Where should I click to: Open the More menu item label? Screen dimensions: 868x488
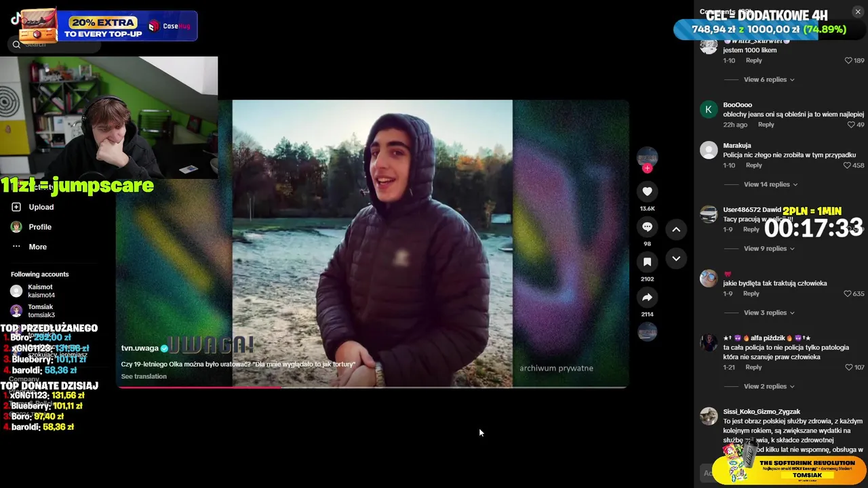click(x=38, y=247)
